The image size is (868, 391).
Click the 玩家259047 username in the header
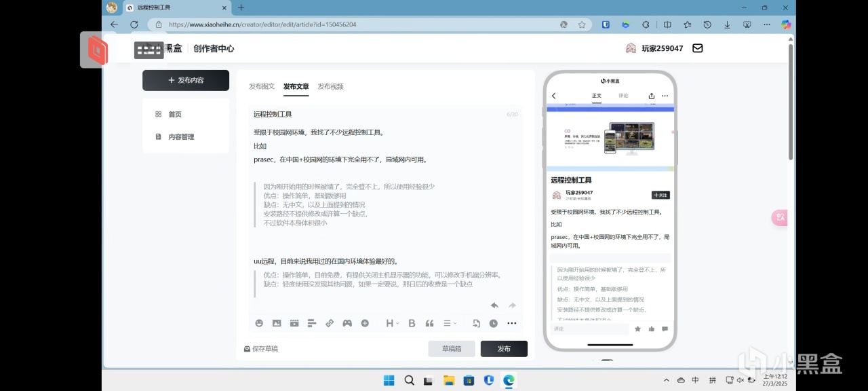pos(663,48)
